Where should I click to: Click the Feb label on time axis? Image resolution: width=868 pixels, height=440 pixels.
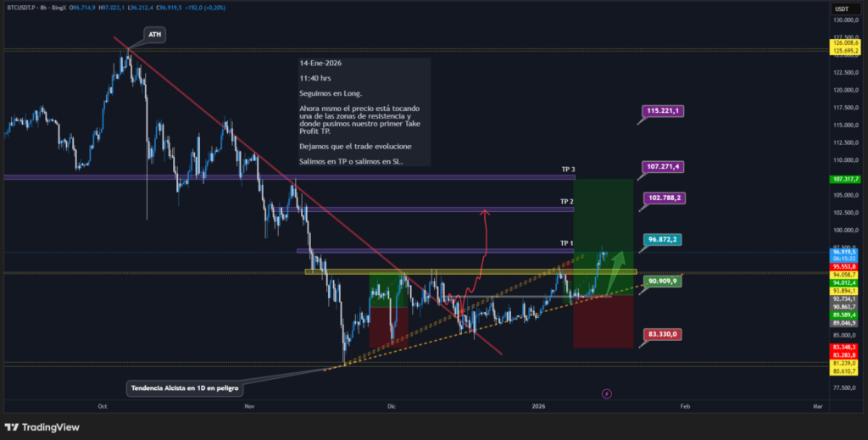coord(684,406)
